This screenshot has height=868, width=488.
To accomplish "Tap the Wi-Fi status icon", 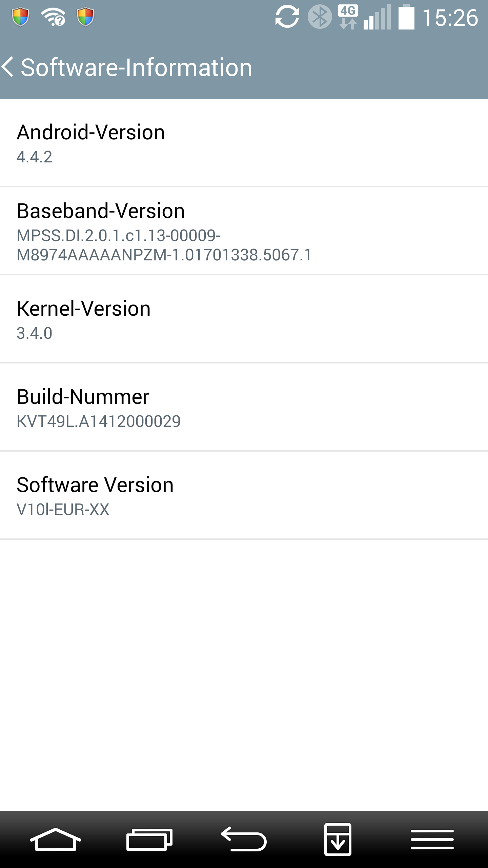I will tap(53, 17).
